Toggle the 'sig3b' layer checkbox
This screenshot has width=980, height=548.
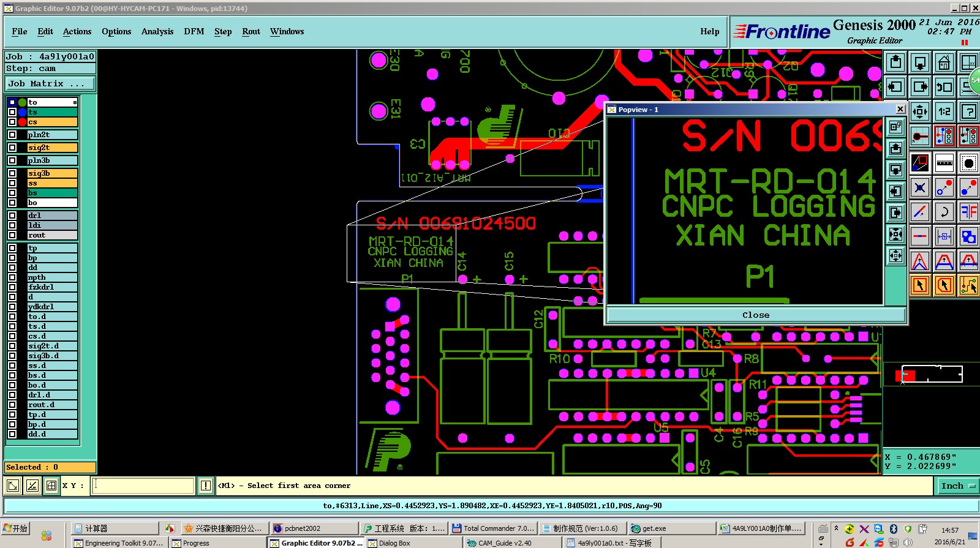pos(12,173)
